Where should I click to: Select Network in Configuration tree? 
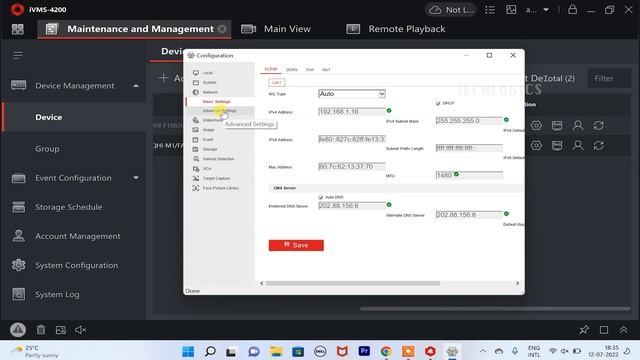[x=210, y=92]
